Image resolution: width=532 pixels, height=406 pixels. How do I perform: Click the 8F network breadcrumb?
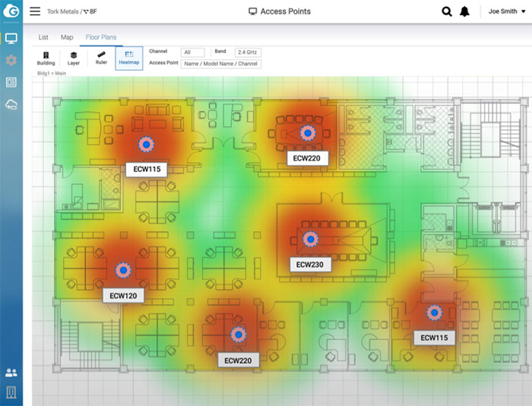coord(90,11)
